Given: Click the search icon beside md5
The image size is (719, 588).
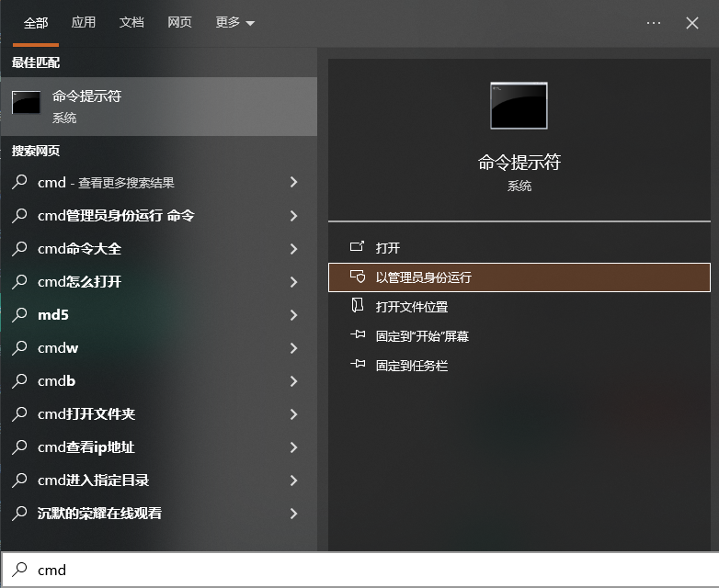Looking at the screenshot, I should click(x=19, y=314).
